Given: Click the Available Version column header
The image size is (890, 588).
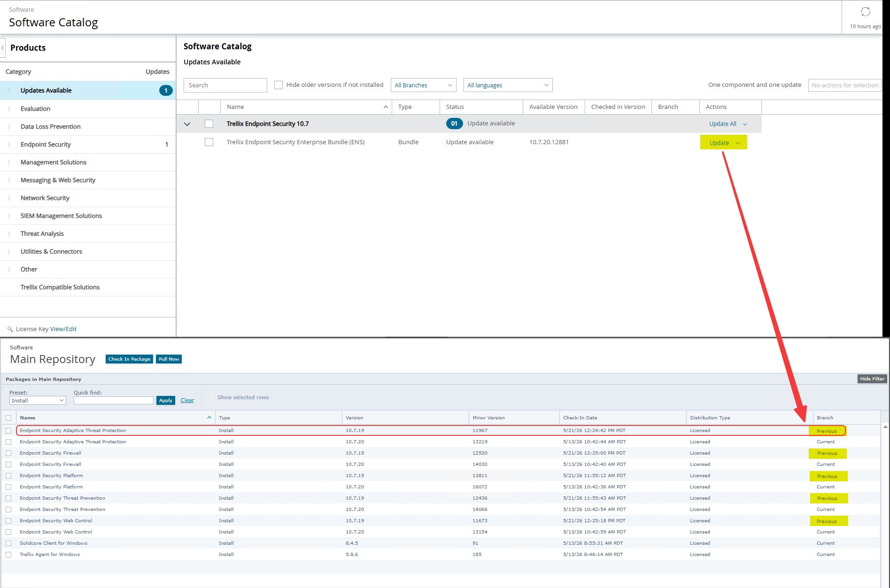Looking at the screenshot, I should (553, 107).
